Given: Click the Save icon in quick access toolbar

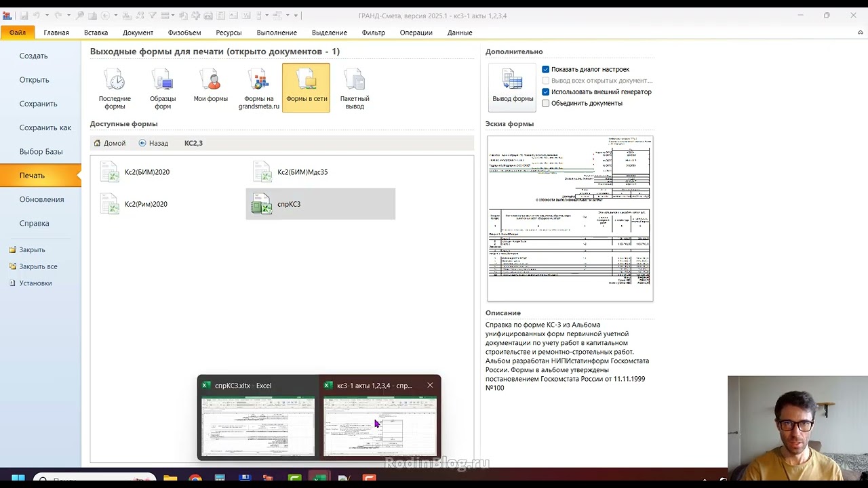Looking at the screenshot, I should click(x=23, y=16).
